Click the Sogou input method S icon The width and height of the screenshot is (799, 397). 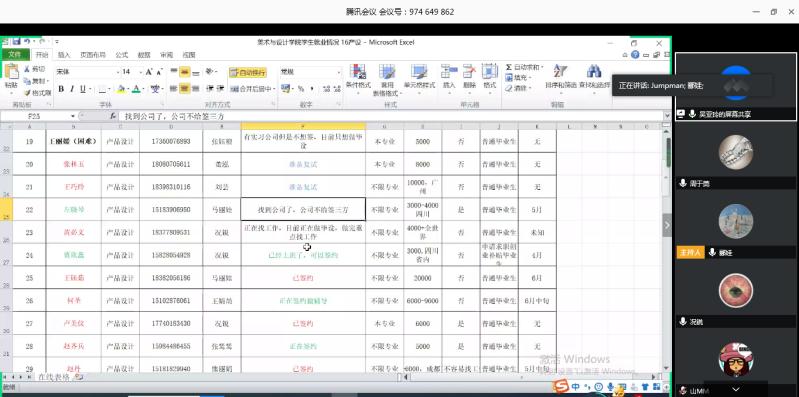coord(561,387)
